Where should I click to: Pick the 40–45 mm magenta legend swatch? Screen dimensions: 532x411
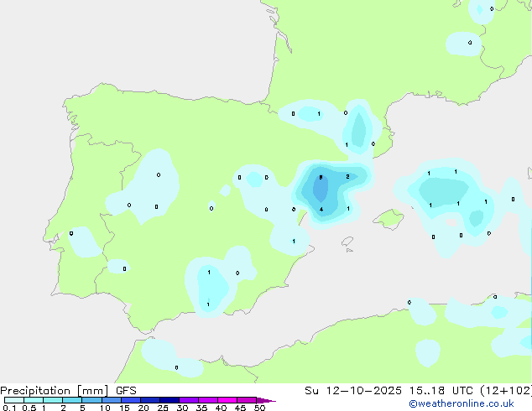tap(227, 400)
